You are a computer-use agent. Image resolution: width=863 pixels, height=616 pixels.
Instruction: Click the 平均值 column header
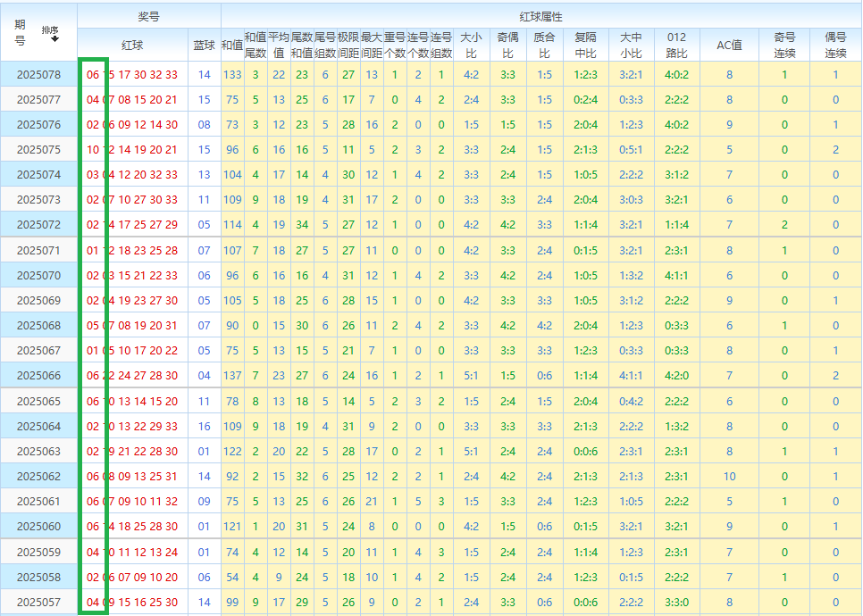tap(279, 46)
